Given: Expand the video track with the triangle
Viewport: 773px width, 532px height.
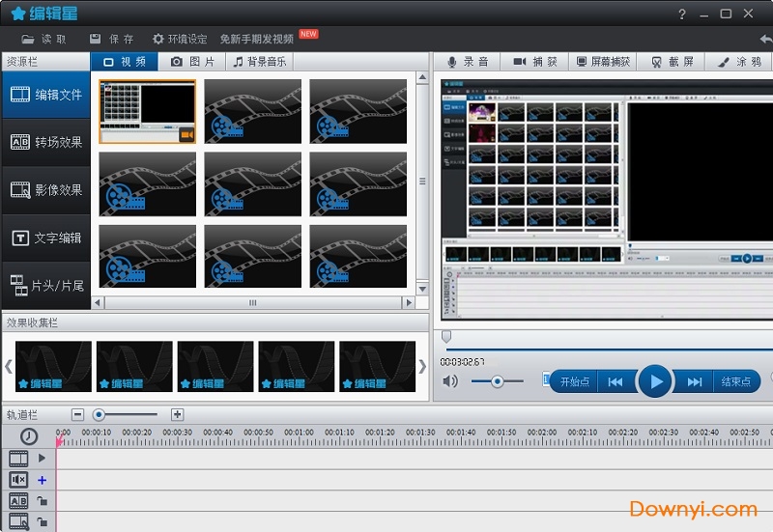Looking at the screenshot, I should point(42,459).
